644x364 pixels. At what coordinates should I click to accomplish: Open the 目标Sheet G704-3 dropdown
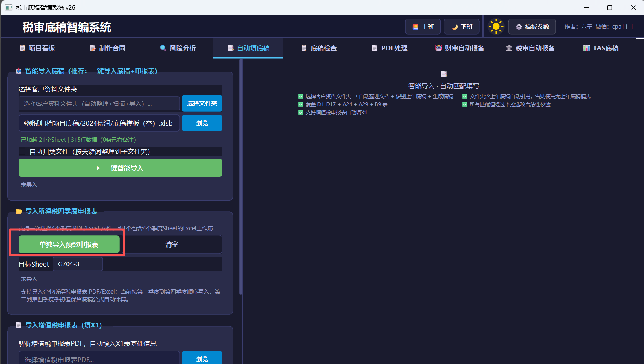[78, 264]
